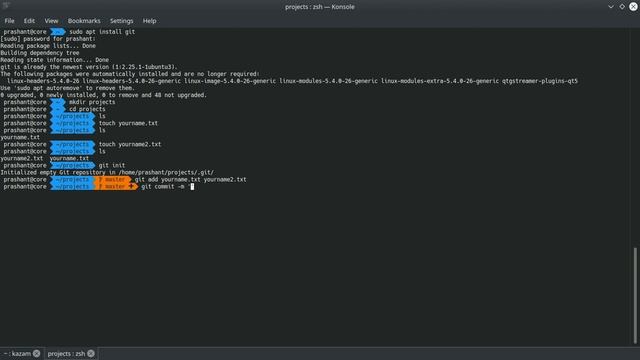Viewport: 640px width, 360px height.
Task: Open the Settings menu
Action: [x=121, y=21]
